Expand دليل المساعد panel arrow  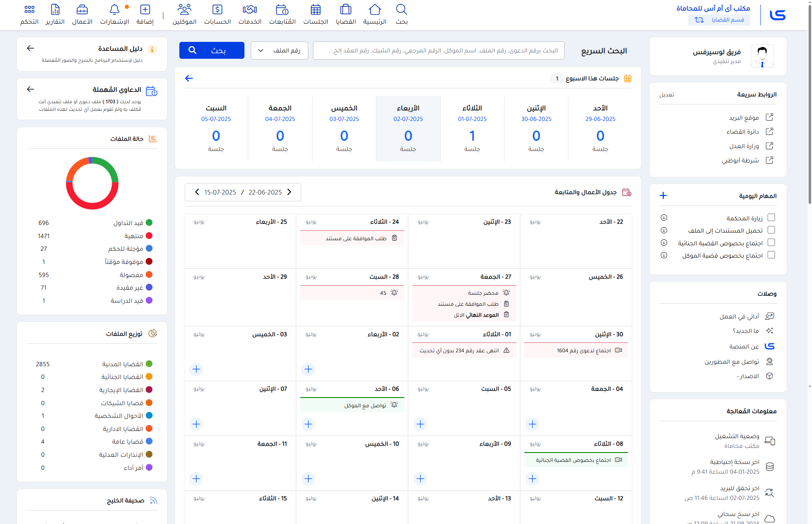pos(30,48)
